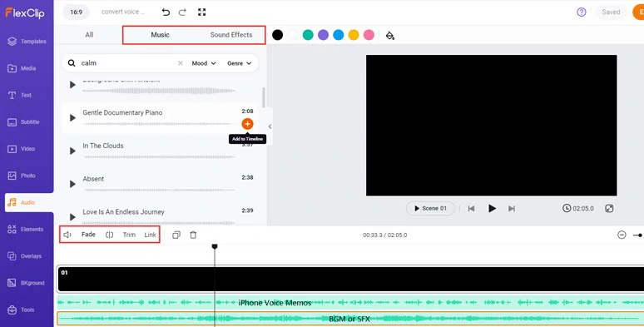
Task: Click the project name field
Action: (123, 12)
